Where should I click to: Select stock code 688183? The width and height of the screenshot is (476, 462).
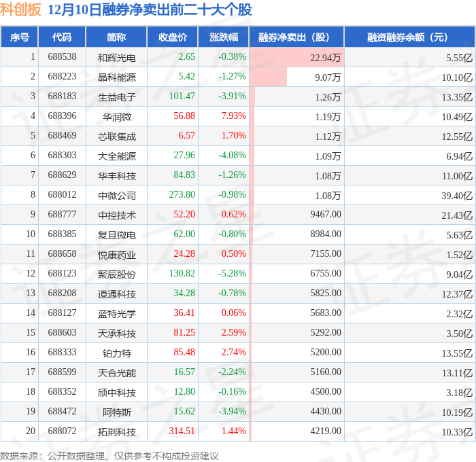point(62,96)
